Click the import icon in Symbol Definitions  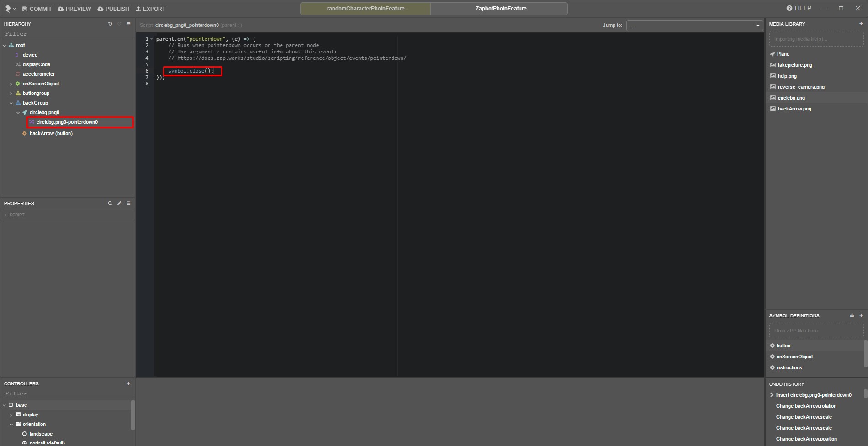point(852,315)
